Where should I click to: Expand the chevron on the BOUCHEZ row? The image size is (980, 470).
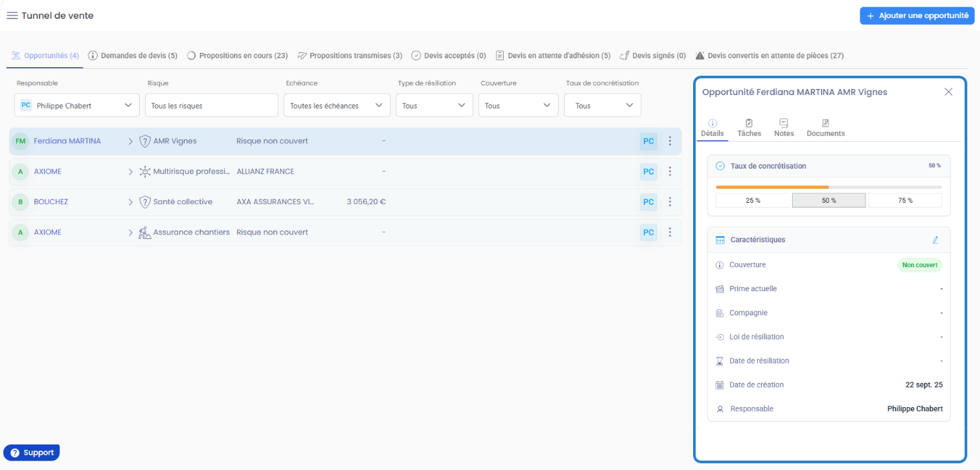130,202
